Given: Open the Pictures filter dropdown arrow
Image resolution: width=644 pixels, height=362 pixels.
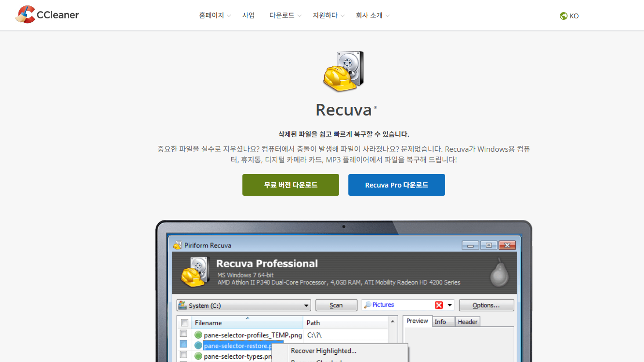Looking at the screenshot, I should pyautogui.click(x=449, y=305).
